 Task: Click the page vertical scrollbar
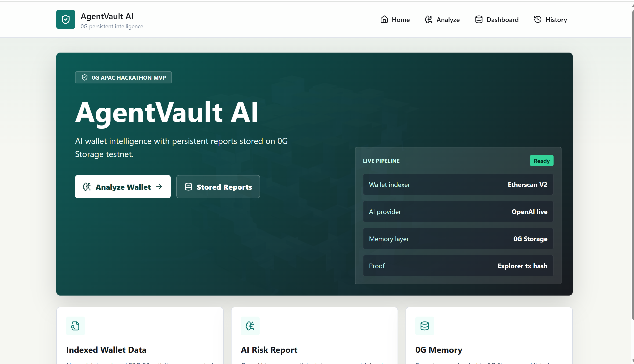pos(633,165)
